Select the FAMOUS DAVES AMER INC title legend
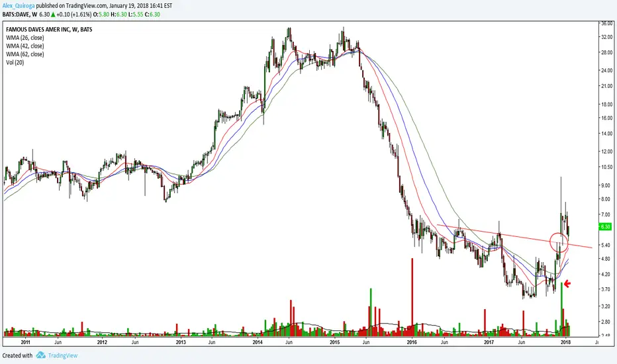The height and width of the screenshot is (364, 617). point(49,30)
